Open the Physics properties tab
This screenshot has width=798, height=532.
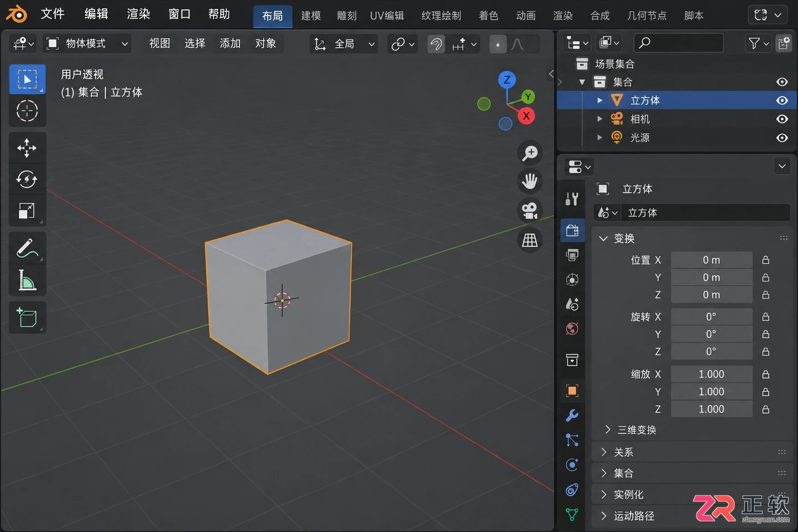tap(572, 464)
